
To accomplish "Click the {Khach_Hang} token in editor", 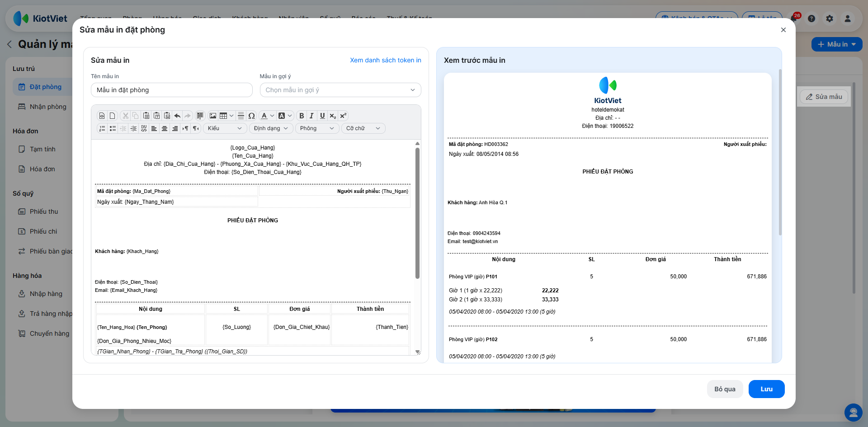I will tap(142, 251).
